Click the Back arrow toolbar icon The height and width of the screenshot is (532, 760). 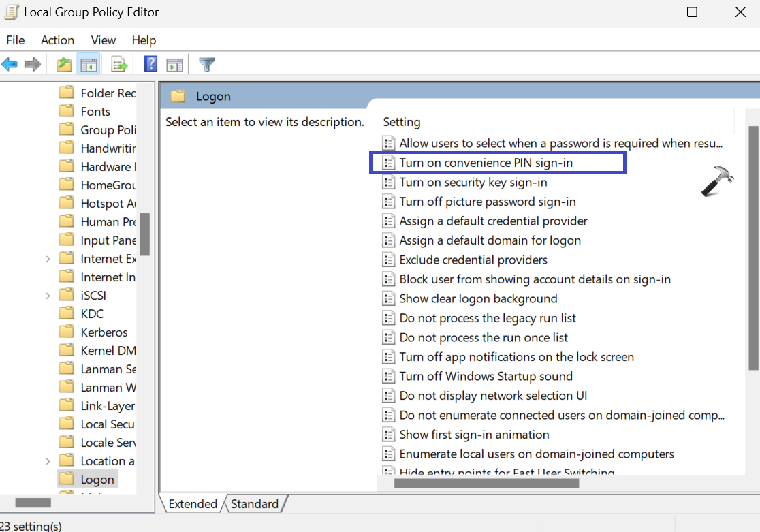tap(10, 65)
